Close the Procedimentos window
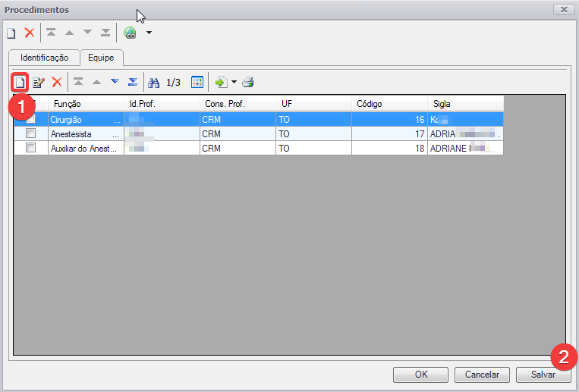579x392 pixels. [x=564, y=10]
